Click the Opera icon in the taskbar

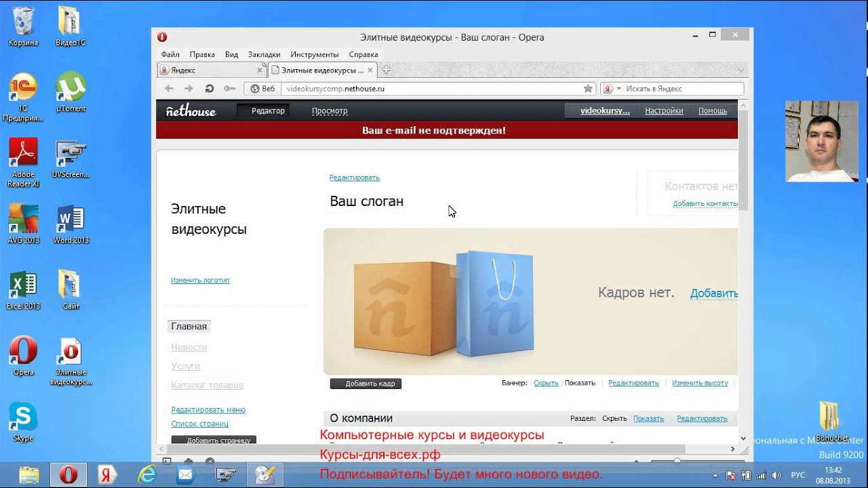[68, 475]
